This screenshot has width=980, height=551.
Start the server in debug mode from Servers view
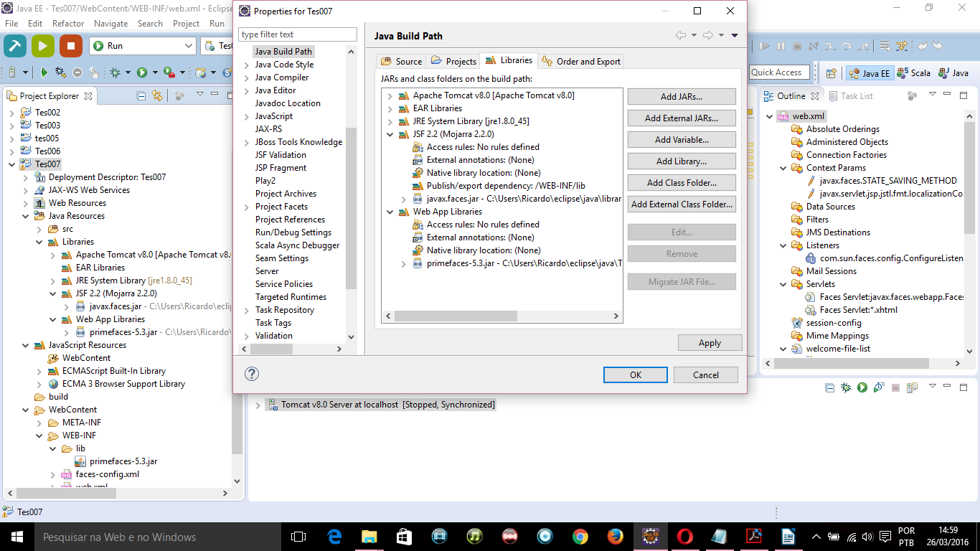[846, 387]
